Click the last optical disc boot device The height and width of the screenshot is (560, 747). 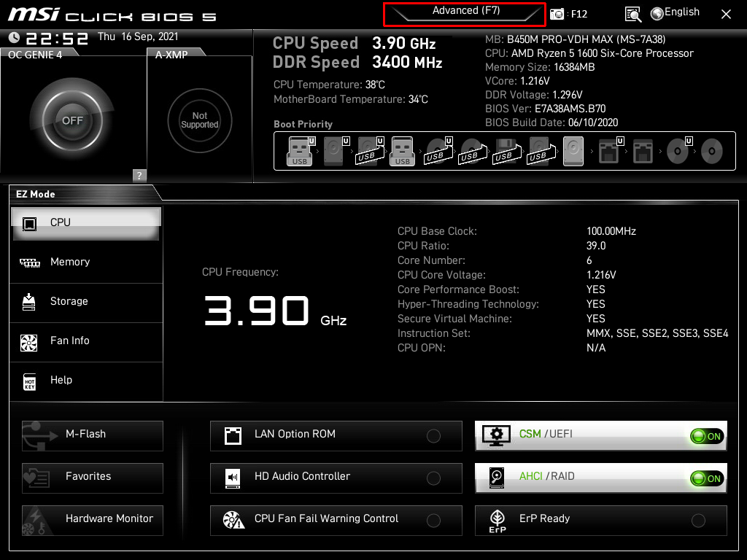(711, 152)
